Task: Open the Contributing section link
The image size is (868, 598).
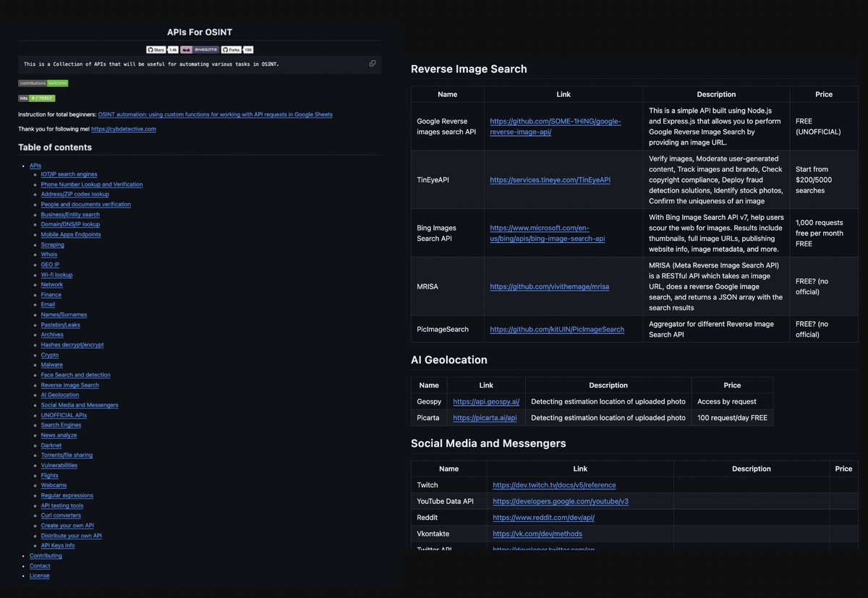Action: (x=46, y=555)
